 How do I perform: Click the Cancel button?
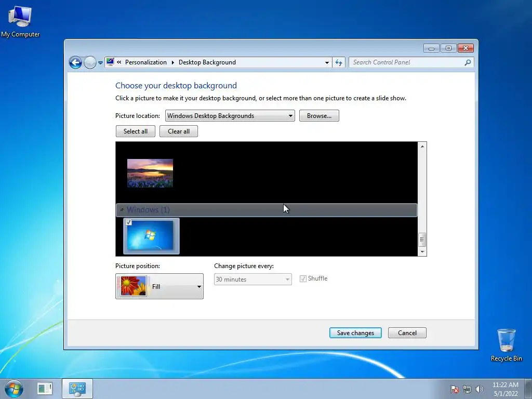coord(407,333)
